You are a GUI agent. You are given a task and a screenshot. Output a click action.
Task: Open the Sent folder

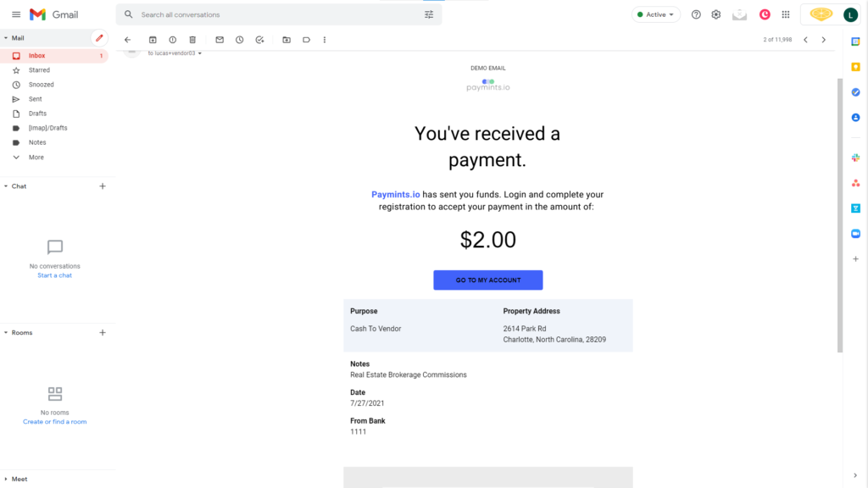pyautogui.click(x=36, y=99)
